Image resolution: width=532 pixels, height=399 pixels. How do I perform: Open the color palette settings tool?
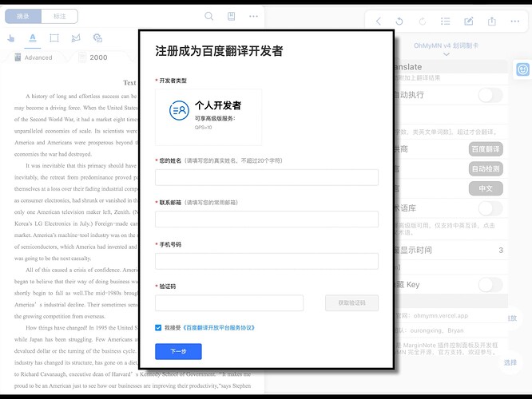97,38
